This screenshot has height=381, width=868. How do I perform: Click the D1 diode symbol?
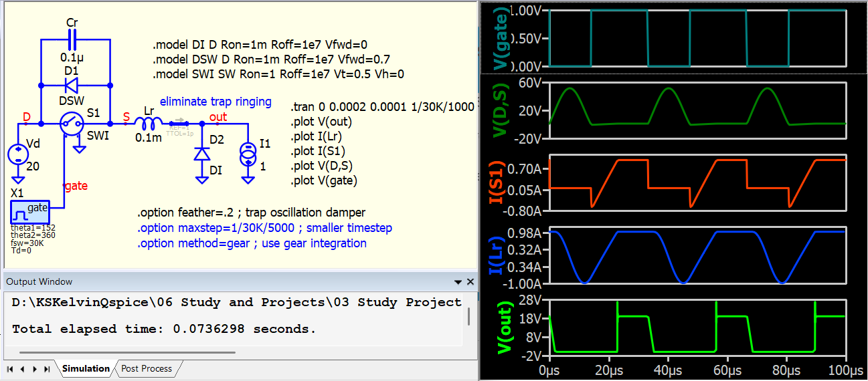click(72, 86)
